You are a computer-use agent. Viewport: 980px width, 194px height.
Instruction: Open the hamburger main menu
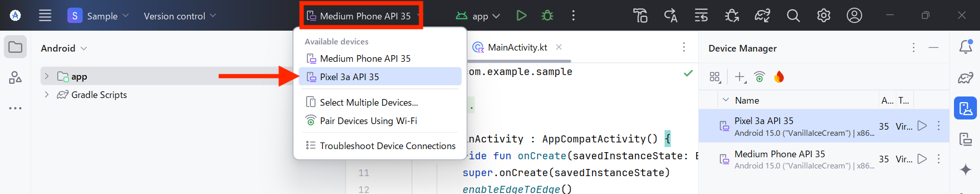(45, 16)
